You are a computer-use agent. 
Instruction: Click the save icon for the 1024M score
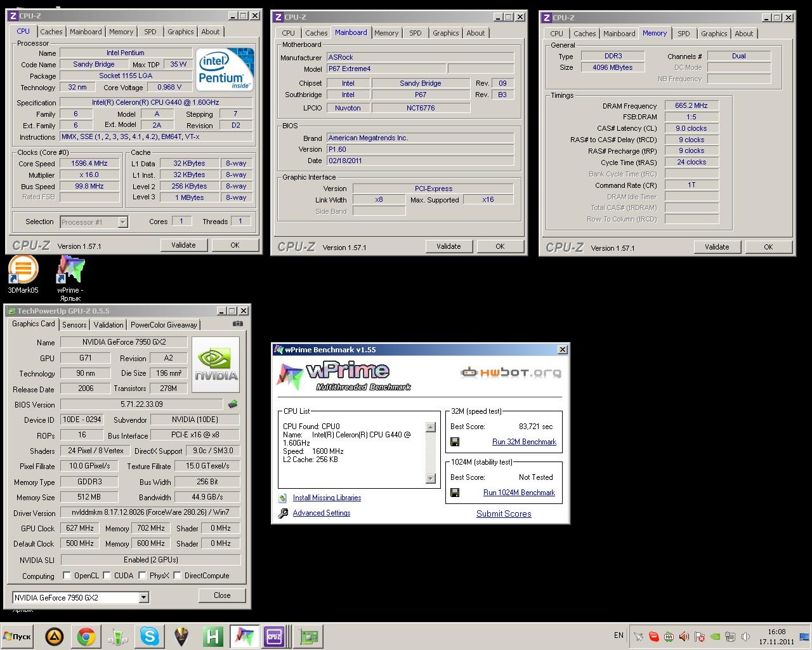coord(454,493)
